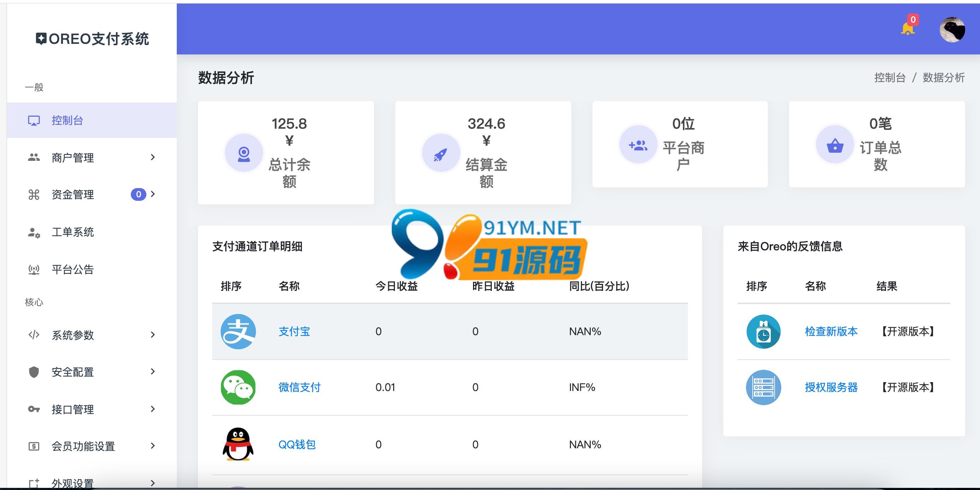Image resolution: width=980 pixels, height=490 pixels.
Task: Click the QQ penguin logo icon
Action: (238, 444)
